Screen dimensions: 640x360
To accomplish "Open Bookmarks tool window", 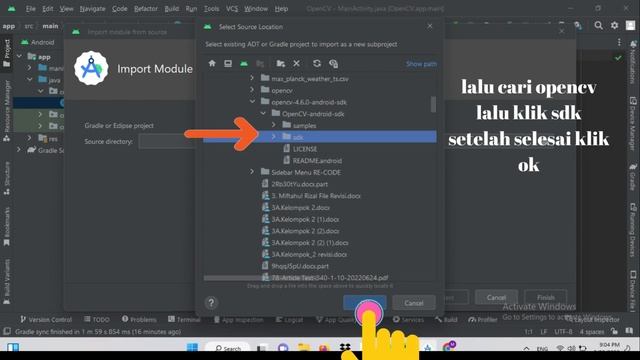I will (x=7, y=227).
